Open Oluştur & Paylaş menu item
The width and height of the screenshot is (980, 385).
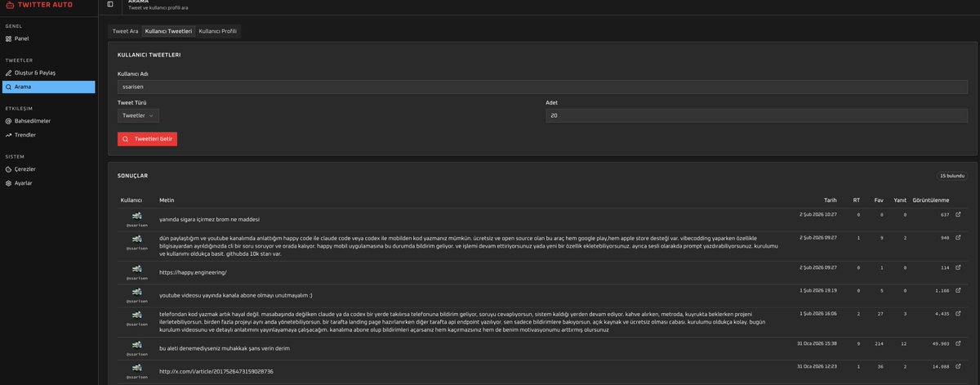(x=48, y=73)
